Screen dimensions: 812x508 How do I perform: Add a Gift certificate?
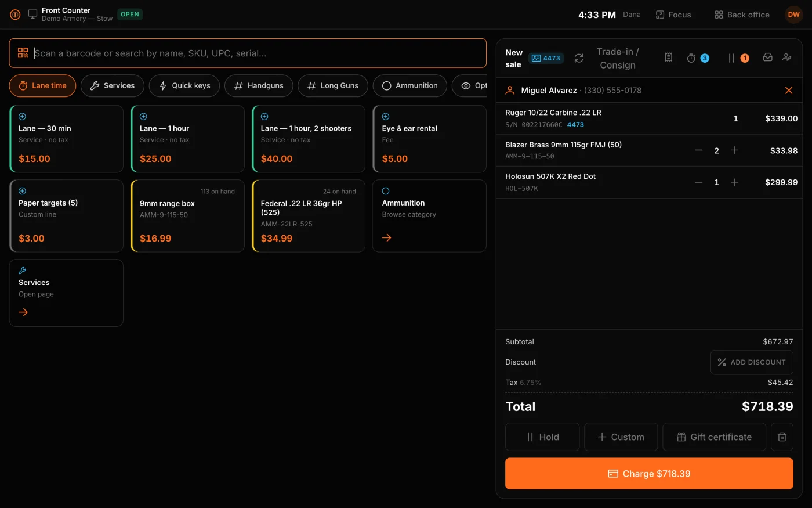(715, 437)
